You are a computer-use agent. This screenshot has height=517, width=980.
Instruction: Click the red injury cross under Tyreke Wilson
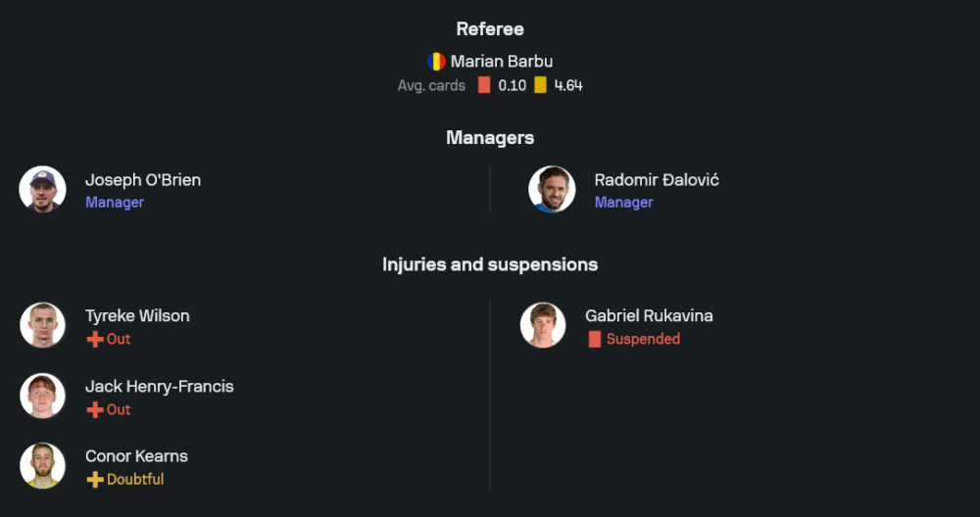pyautogui.click(x=95, y=340)
